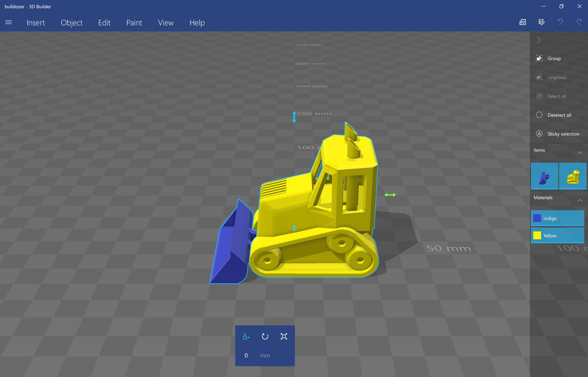
Task: Select the Rotate tool icon
Action: [265, 337]
